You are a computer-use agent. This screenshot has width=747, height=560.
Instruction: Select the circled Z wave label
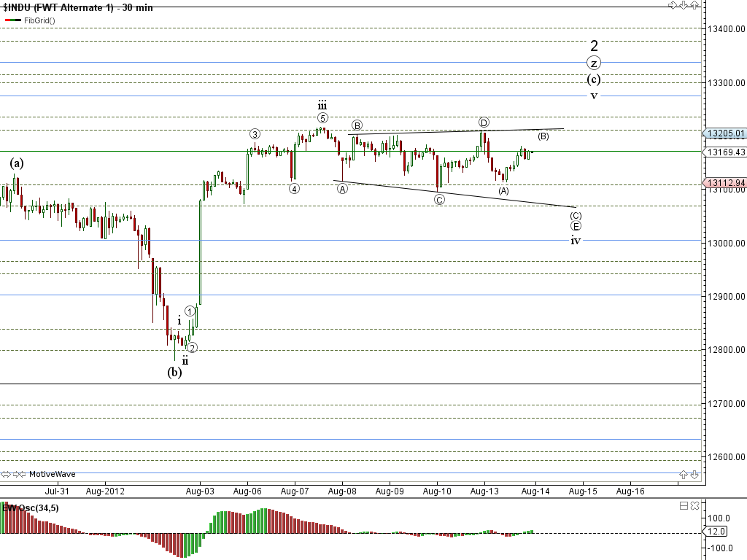click(595, 63)
